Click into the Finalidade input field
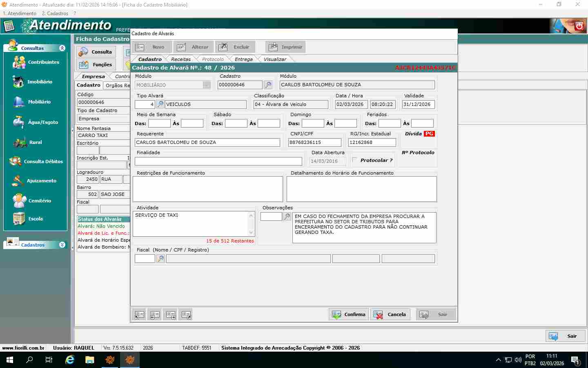588x368 pixels. (x=218, y=162)
